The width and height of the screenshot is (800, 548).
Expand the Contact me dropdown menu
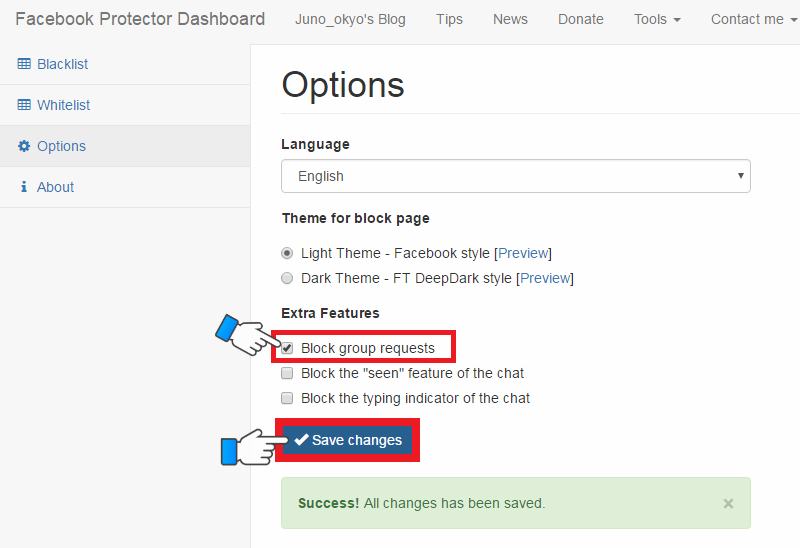point(754,19)
